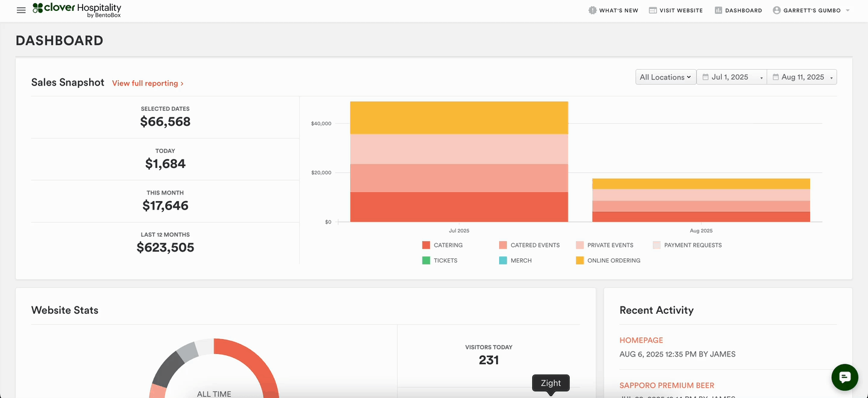Click the 231 visitors today value
The width and height of the screenshot is (868, 398).
(x=489, y=360)
